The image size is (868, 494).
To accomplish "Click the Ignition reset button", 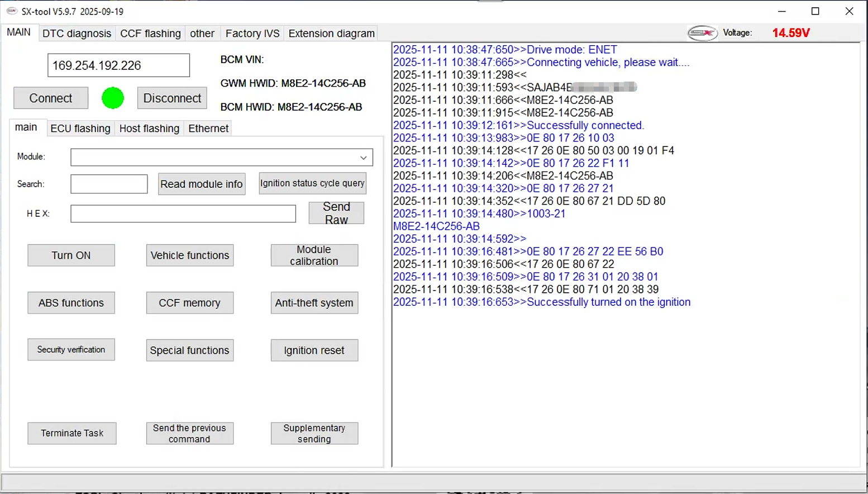I will click(x=314, y=350).
